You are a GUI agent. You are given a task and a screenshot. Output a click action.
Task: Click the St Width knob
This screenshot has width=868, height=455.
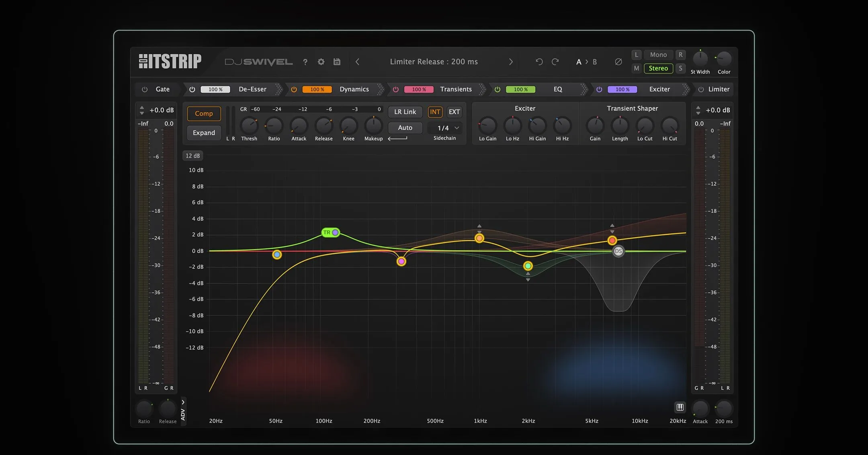(x=700, y=59)
